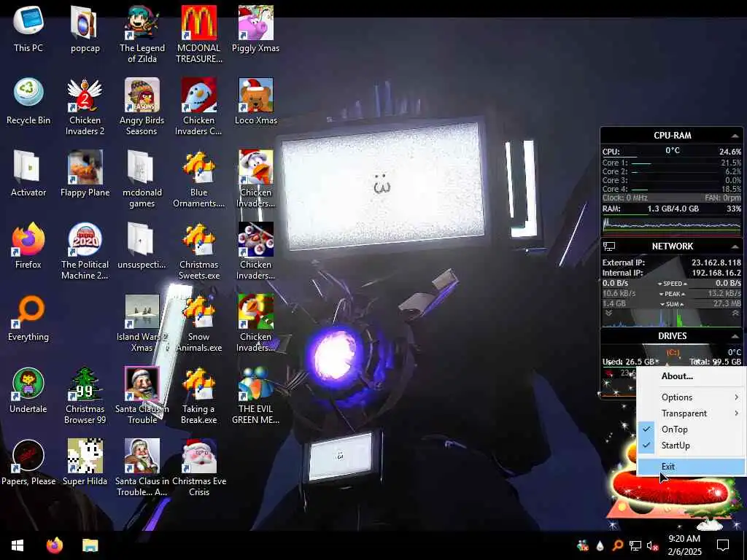Select the Piggly Xmas shortcut
Viewport: 747px width, 560px height.
click(x=256, y=29)
